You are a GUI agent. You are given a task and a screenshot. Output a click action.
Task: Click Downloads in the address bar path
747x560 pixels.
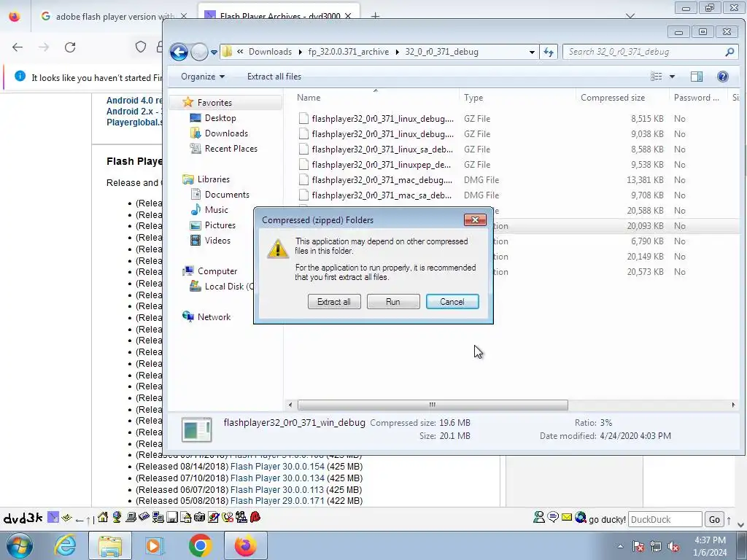pyautogui.click(x=270, y=52)
